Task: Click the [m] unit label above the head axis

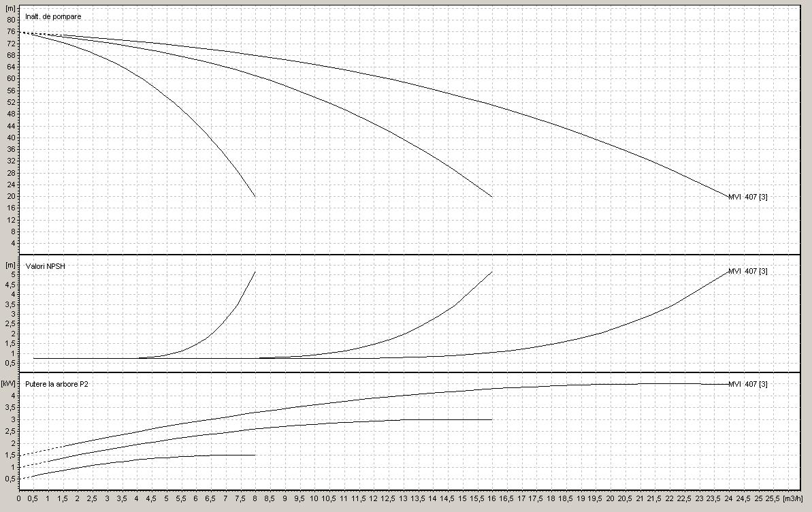Action: (10, 8)
